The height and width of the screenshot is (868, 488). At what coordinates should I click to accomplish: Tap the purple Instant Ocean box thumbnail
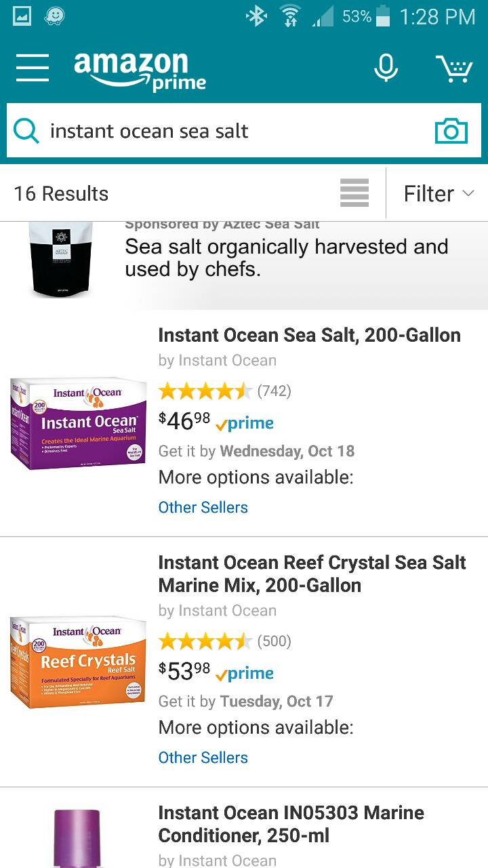click(78, 422)
